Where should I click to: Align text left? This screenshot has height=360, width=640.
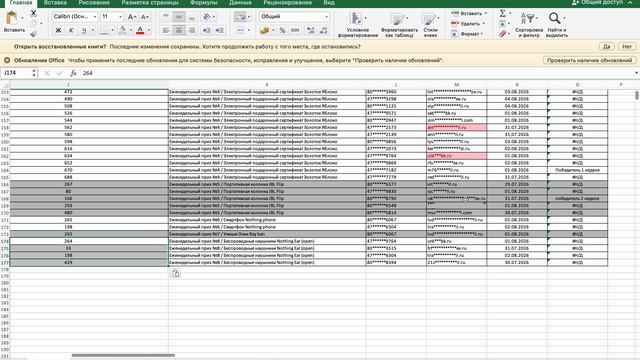pos(166,30)
